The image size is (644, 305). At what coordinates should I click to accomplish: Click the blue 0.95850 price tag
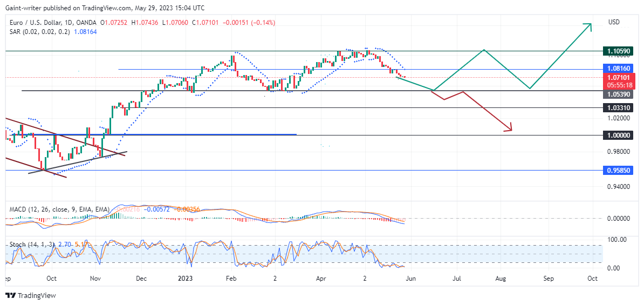tap(619, 170)
